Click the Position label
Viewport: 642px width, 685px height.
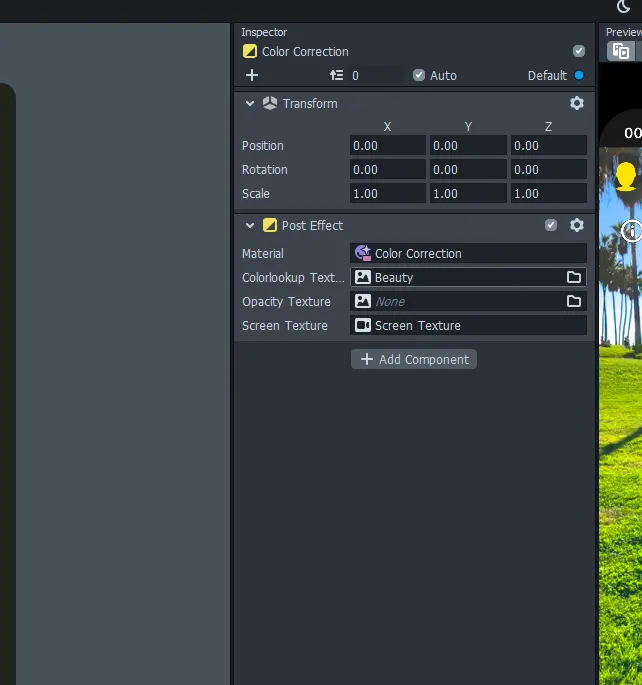263,145
